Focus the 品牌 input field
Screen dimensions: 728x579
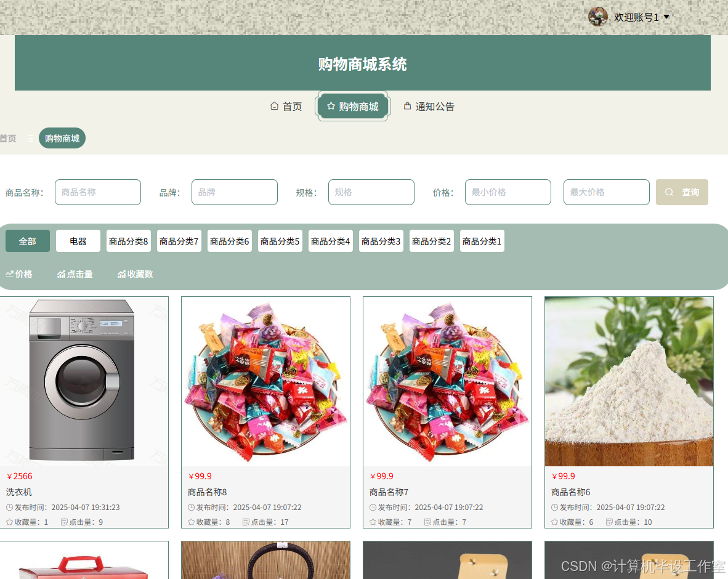tap(235, 192)
